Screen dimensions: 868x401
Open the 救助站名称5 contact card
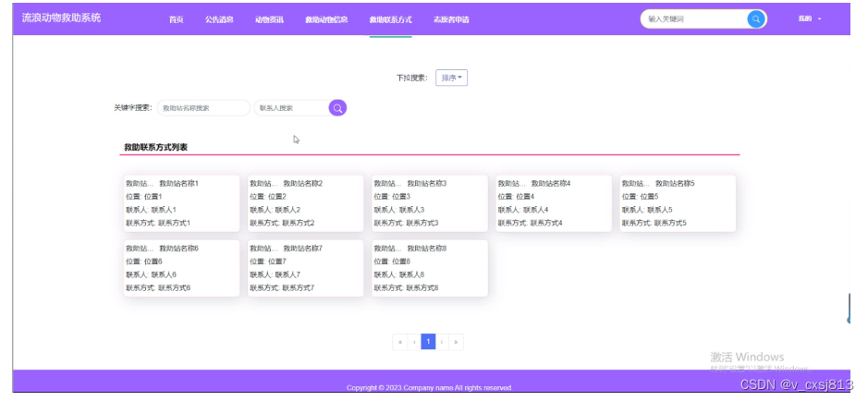(678, 203)
